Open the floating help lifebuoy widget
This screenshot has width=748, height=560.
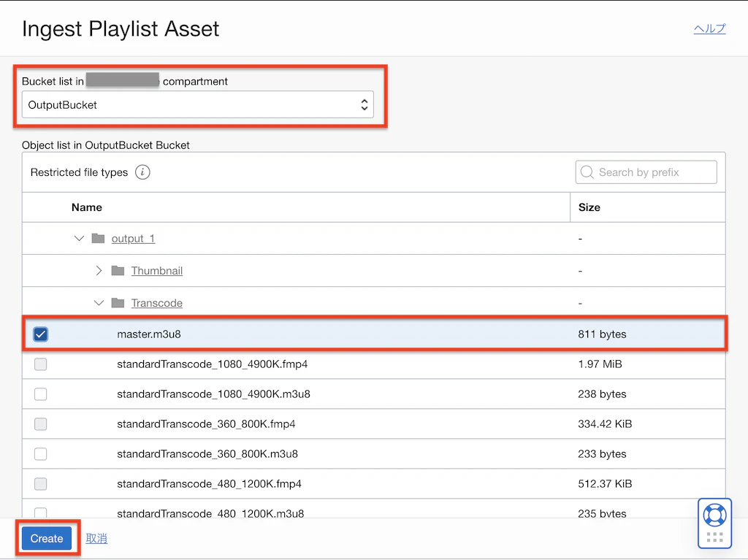[x=714, y=516]
